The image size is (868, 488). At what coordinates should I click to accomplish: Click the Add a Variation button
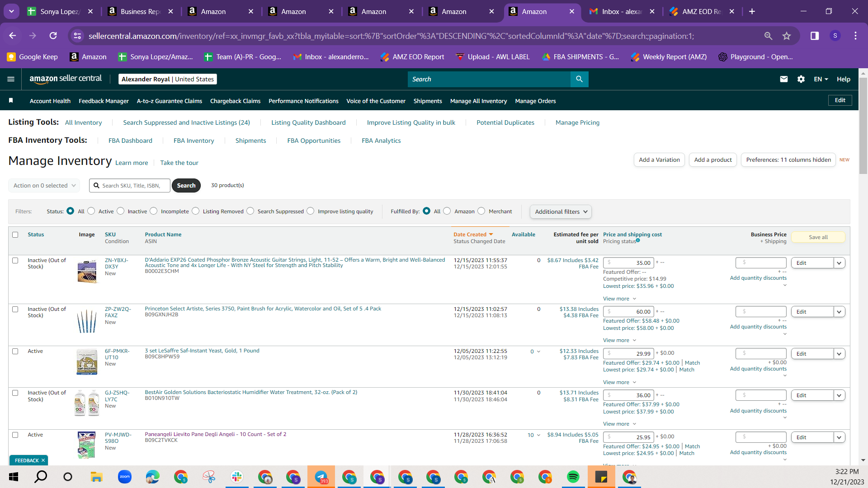click(659, 160)
